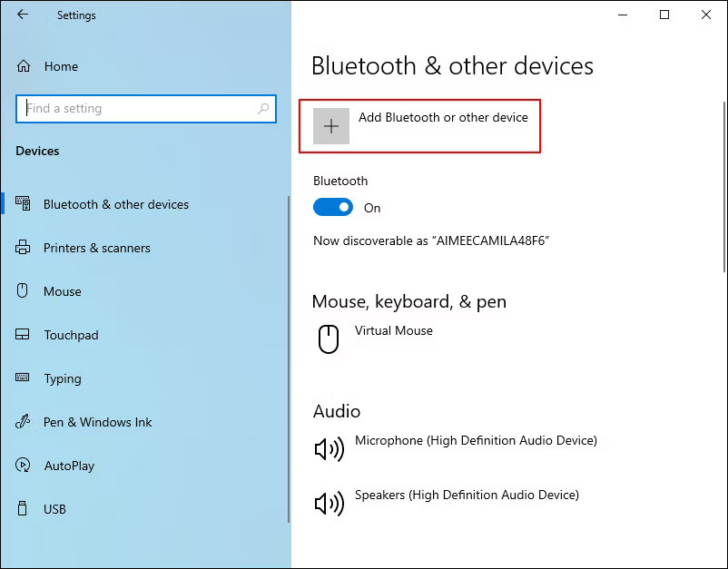Turn off the Bluetooth toggle
The image size is (728, 569).
pyautogui.click(x=333, y=208)
